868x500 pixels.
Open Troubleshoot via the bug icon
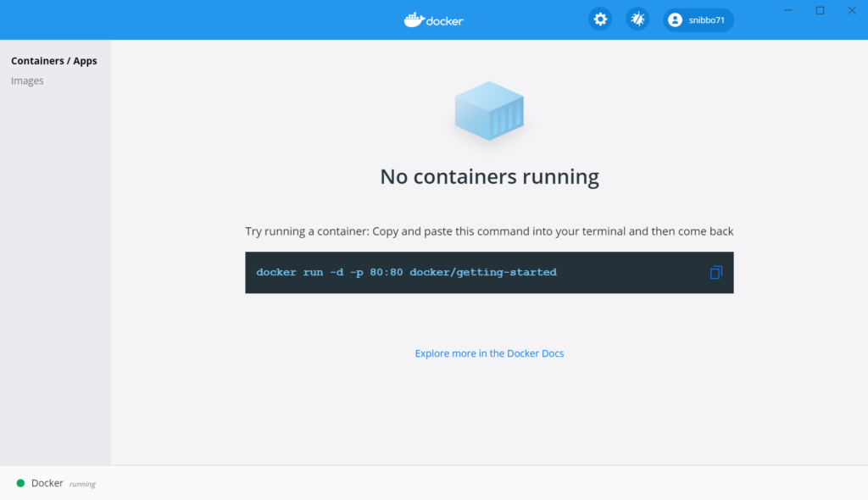click(637, 19)
